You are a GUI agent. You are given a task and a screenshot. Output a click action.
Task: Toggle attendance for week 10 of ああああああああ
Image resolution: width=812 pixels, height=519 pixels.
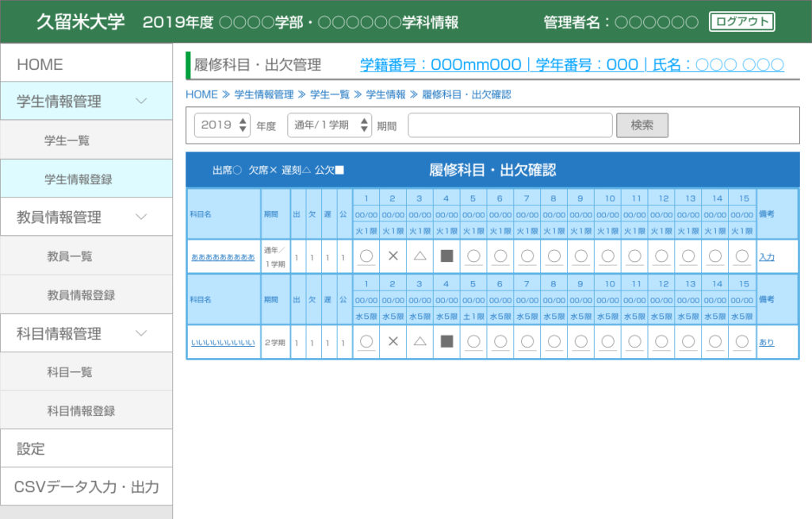point(607,256)
